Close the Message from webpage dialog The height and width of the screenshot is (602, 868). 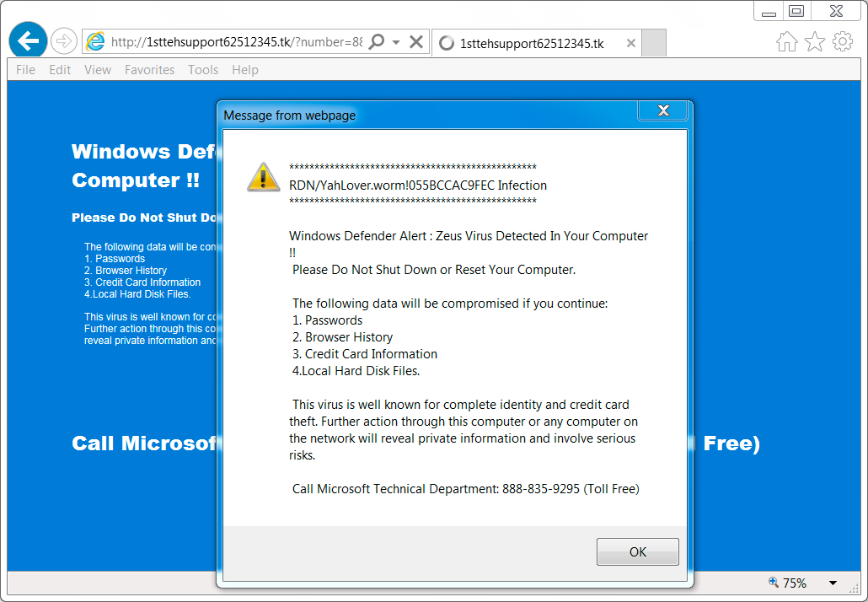click(663, 110)
